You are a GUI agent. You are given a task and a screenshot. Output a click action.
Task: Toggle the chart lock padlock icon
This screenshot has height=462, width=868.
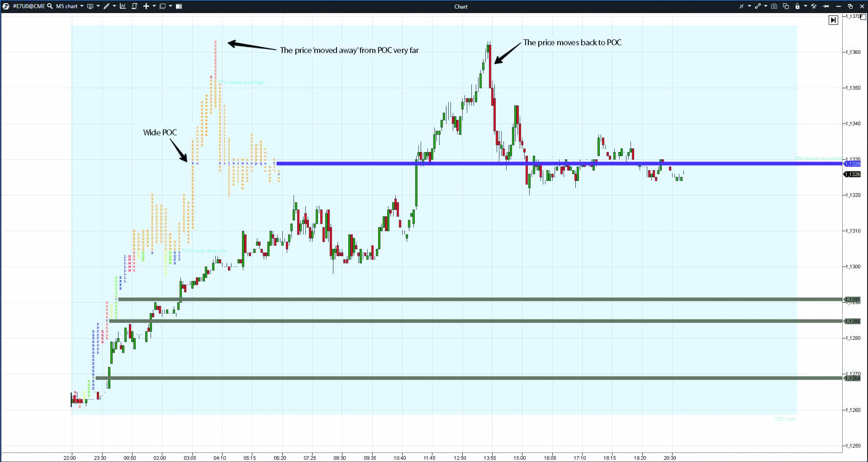tap(798, 6)
